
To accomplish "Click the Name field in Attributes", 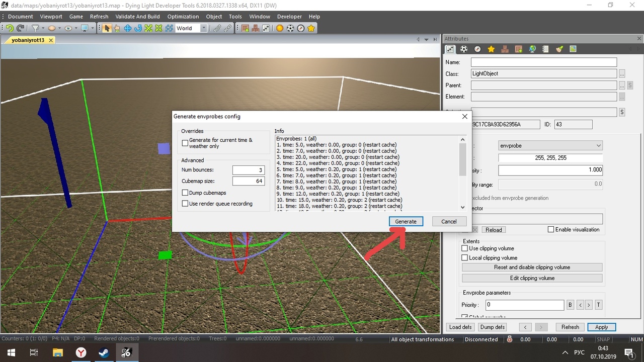I will [x=544, y=62].
